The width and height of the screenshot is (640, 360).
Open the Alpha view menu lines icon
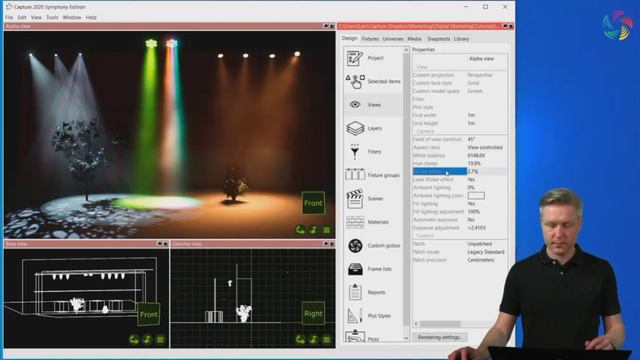point(327,230)
